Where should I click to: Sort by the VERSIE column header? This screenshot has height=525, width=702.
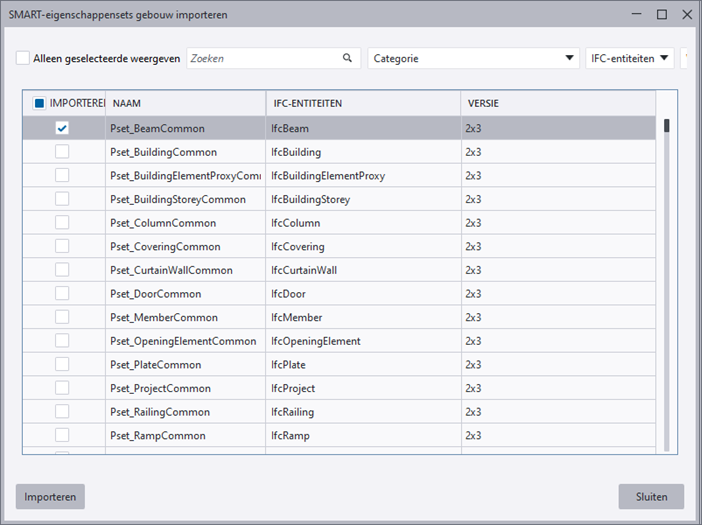(482, 103)
